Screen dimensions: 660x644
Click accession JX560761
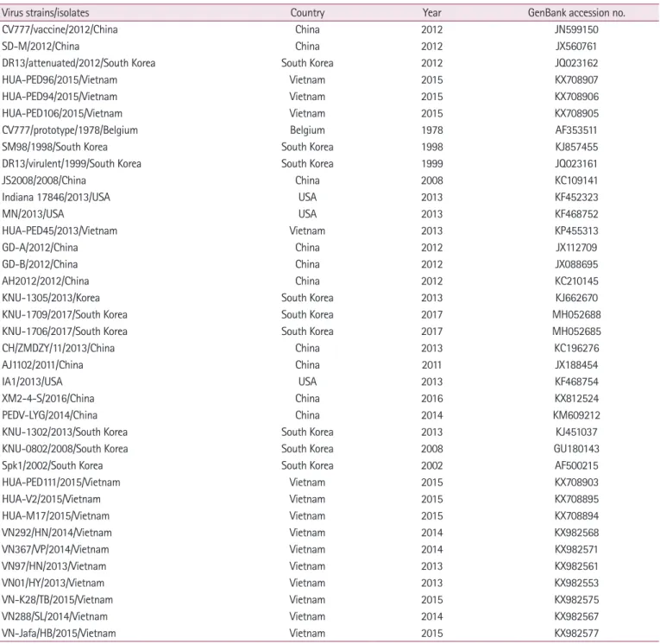(576, 47)
